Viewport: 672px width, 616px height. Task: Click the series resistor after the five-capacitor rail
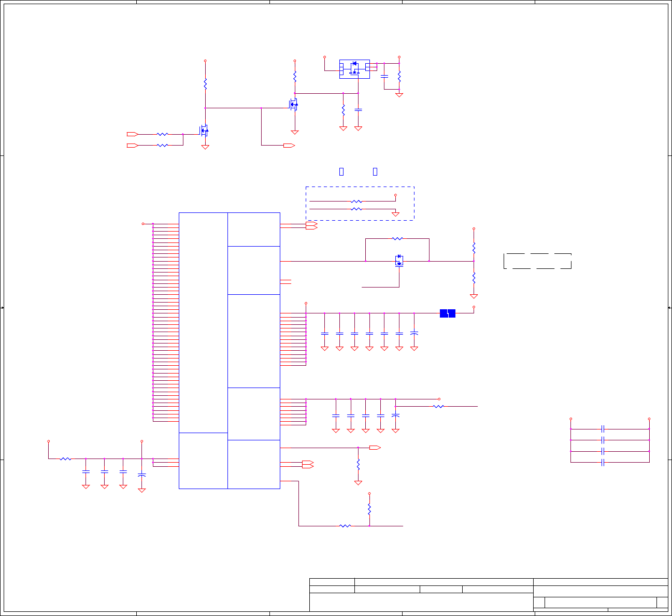pyautogui.click(x=438, y=407)
